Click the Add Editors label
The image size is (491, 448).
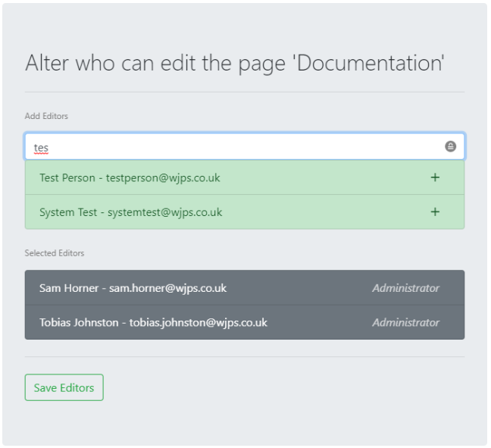pos(46,116)
